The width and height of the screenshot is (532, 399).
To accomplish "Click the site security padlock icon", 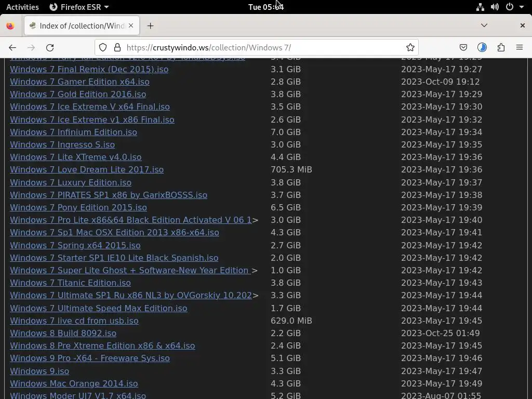I will coord(117,47).
